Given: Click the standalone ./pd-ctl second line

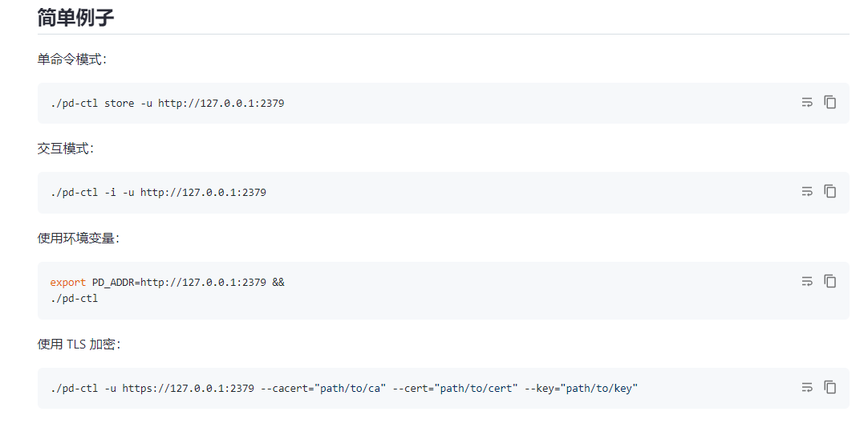Looking at the screenshot, I should click(x=74, y=298).
